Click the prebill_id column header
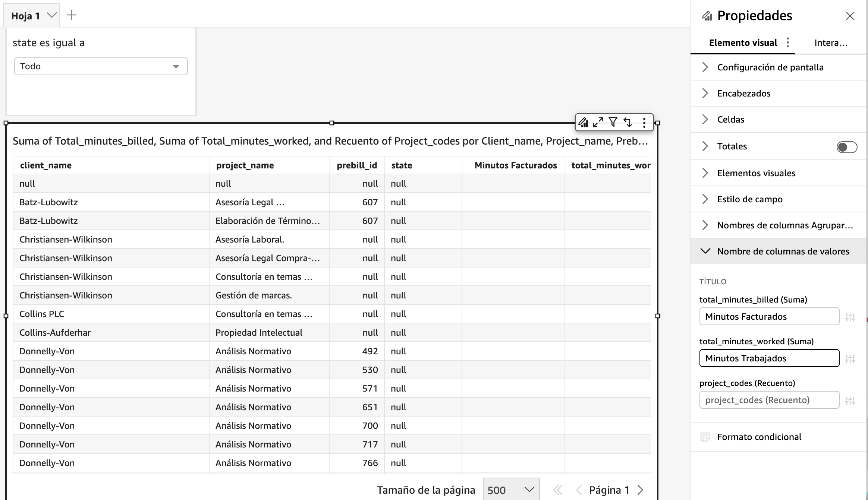Viewport: 868px width, 500px height. point(357,165)
